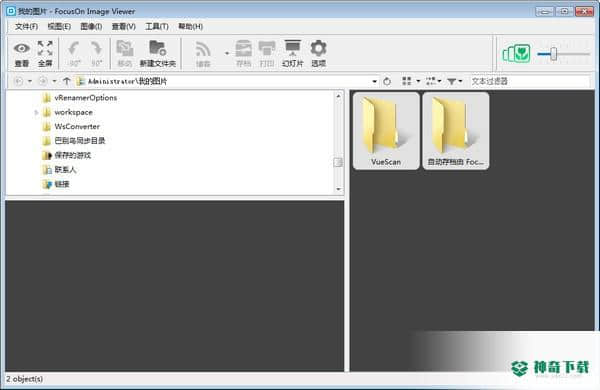Viewport: 600px width, 390px height.
Task: Go forward with the navigation forward arrow
Action: pos(43,81)
